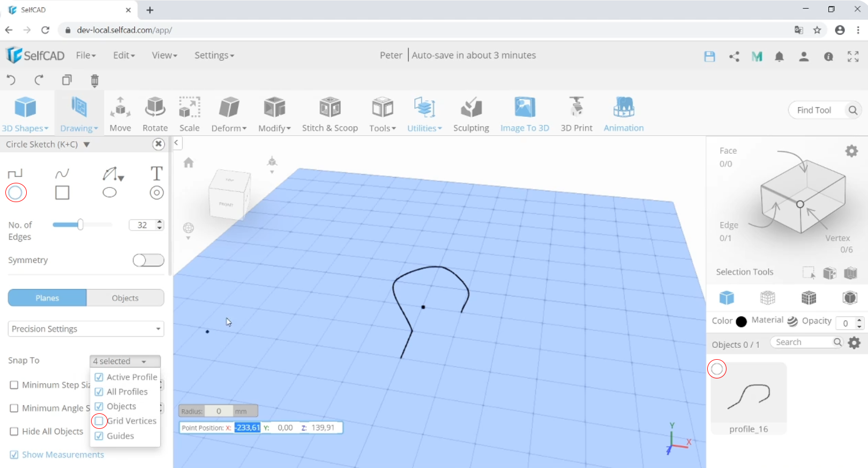Open the Image To 3D tool
Viewport: 868px width, 468px height.
(525, 114)
